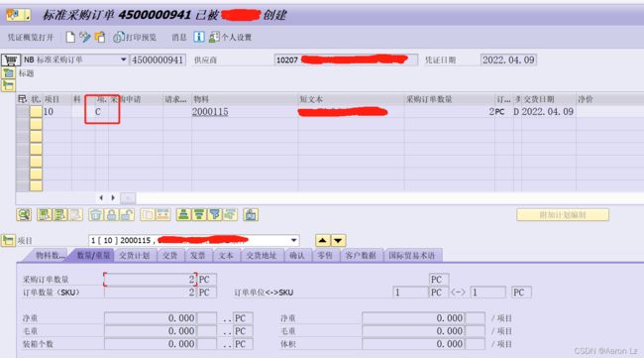
Task: Go to the previous item with the up arrow
Action: 323,240
